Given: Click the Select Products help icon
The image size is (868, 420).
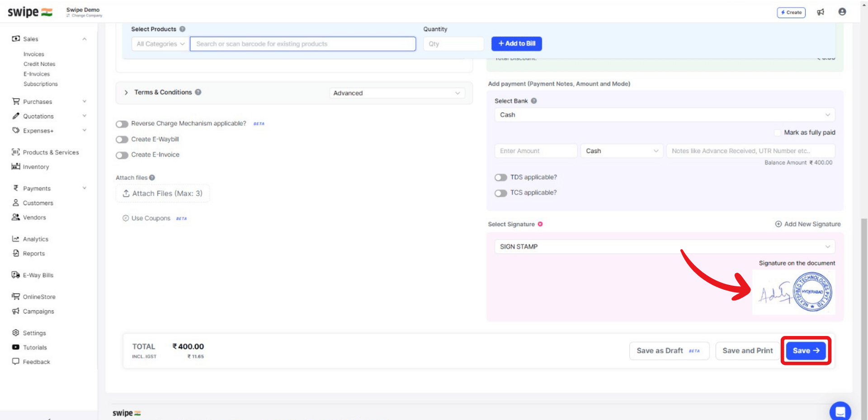Looking at the screenshot, I should 182,29.
